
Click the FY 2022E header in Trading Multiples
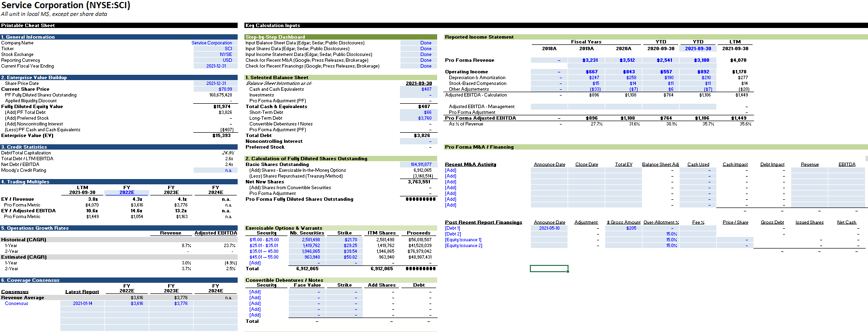127,190
